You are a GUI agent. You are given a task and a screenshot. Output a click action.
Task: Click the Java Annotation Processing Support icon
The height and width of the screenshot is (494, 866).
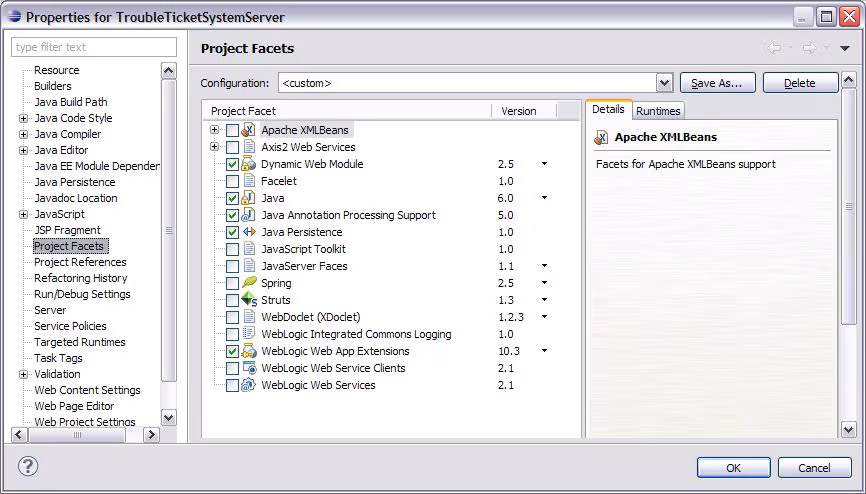click(x=249, y=215)
